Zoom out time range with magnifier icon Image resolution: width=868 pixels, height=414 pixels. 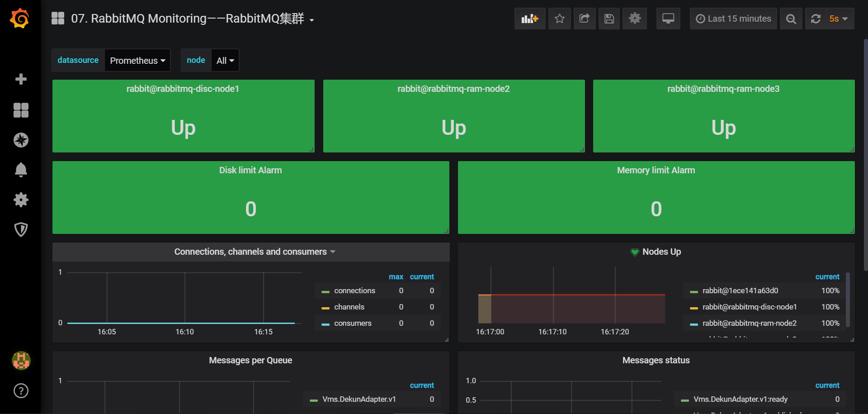(791, 19)
